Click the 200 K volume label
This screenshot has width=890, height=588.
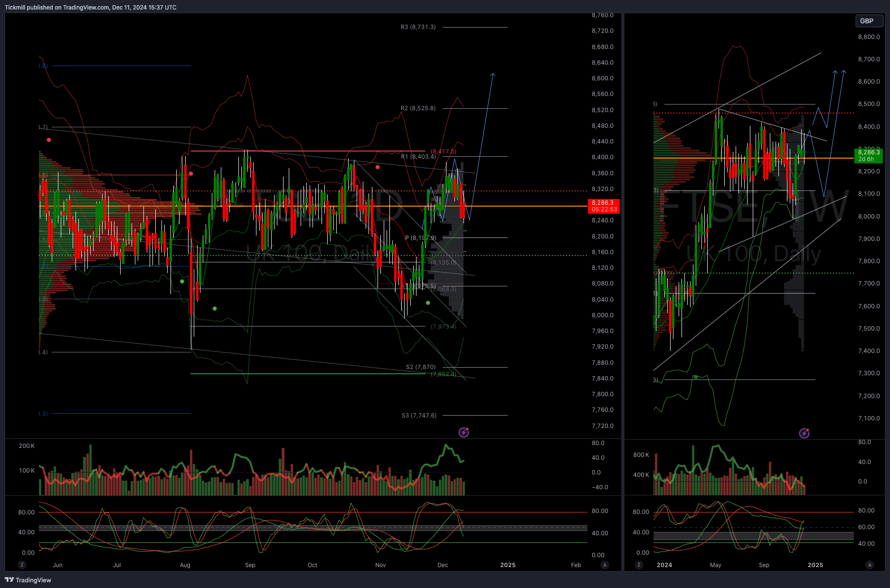[x=27, y=446]
